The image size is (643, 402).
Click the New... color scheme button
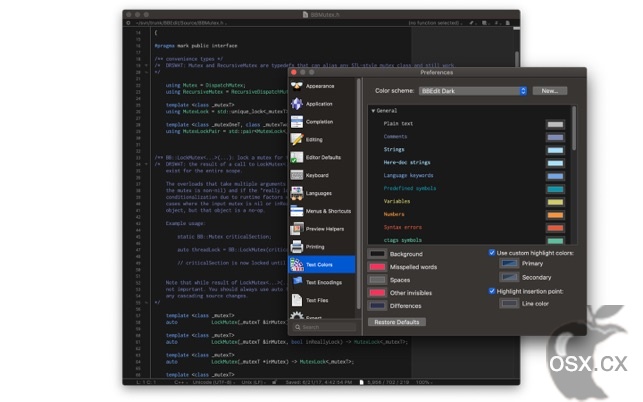550,91
